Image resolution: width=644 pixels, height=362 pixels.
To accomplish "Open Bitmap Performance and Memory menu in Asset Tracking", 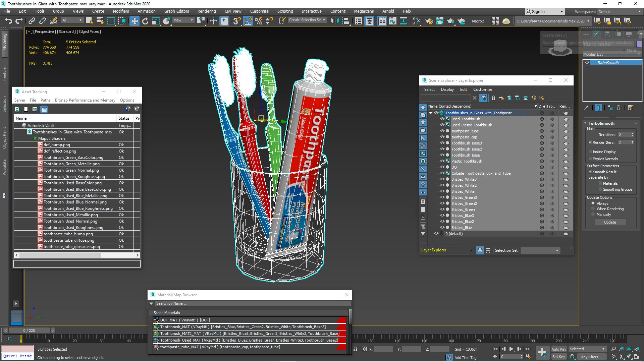I will coord(85,100).
